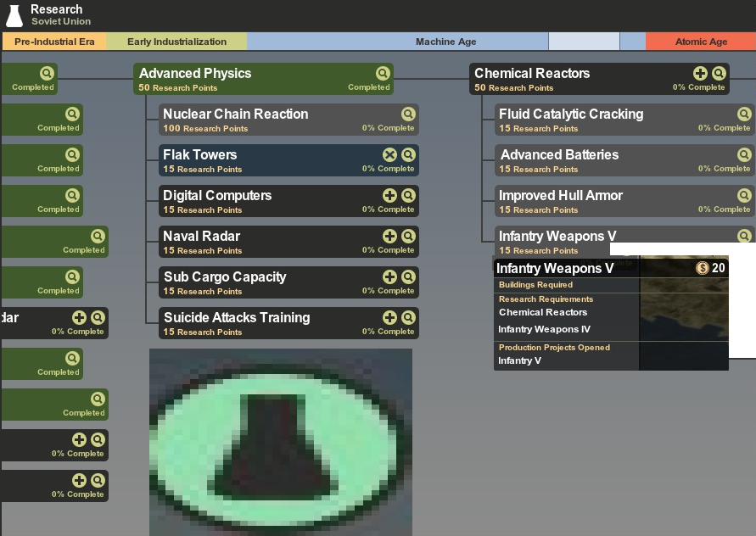Inspect Fluid Catalytic Cracking with magnifier icon
This screenshot has width=756, height=536.
click(x=744, y=114)
